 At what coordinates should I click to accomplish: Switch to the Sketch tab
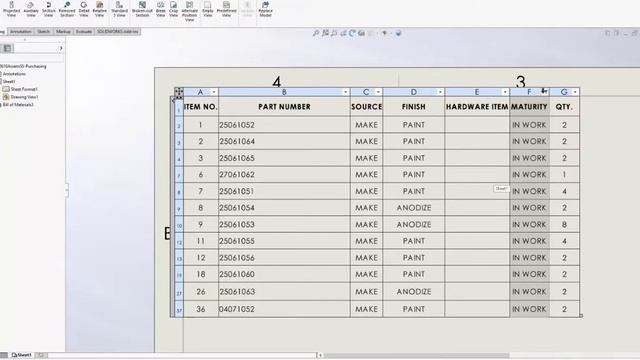click(x=43, y=31)
